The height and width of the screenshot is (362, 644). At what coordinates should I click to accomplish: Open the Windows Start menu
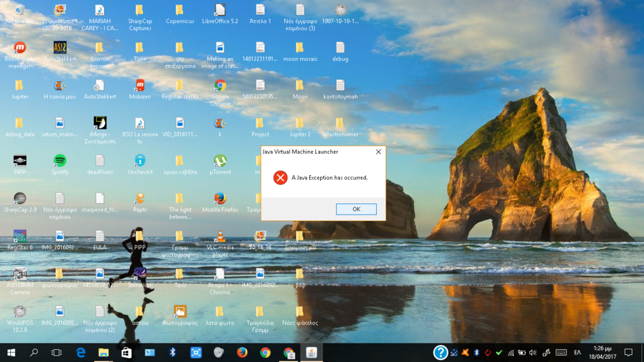tap(11, 352)
